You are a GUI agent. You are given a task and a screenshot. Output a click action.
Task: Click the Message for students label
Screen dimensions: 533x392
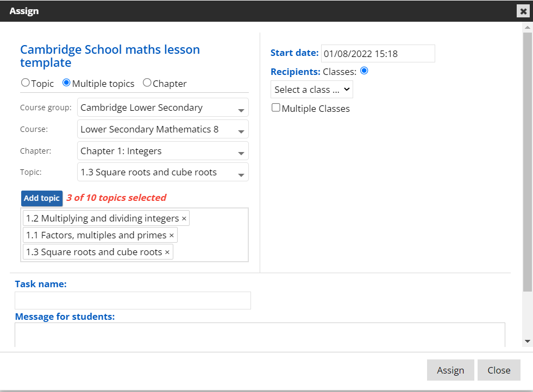(x=65, y=317)
